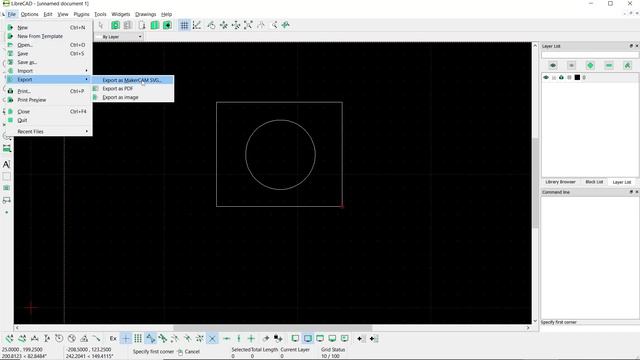Expand the Export submenu arrow
The height and width of the screenshot is (360, 640).
point(87,79)
